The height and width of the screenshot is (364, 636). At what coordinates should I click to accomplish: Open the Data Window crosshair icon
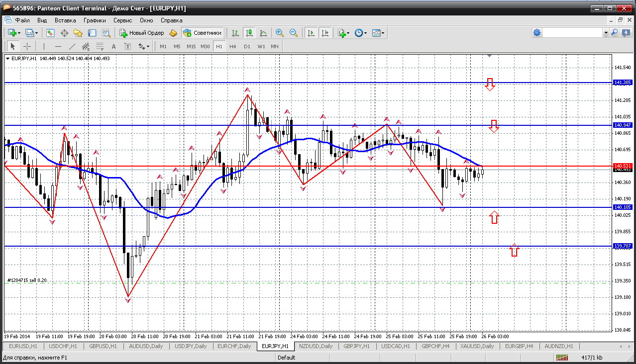point(64,33)
